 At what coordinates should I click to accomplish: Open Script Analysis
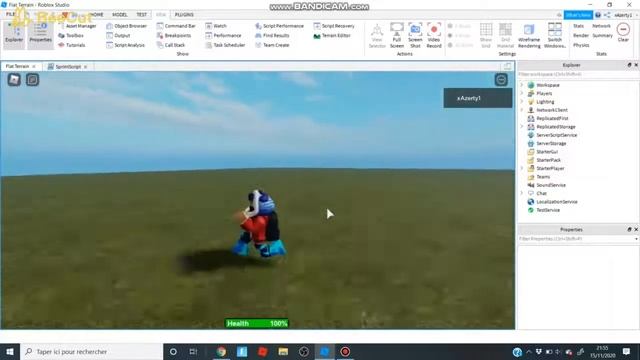(x=125, y=45)
